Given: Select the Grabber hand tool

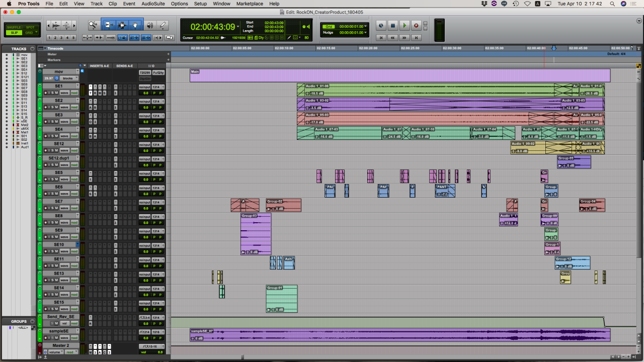Looking at the screenshot, I should click(135, 25).
